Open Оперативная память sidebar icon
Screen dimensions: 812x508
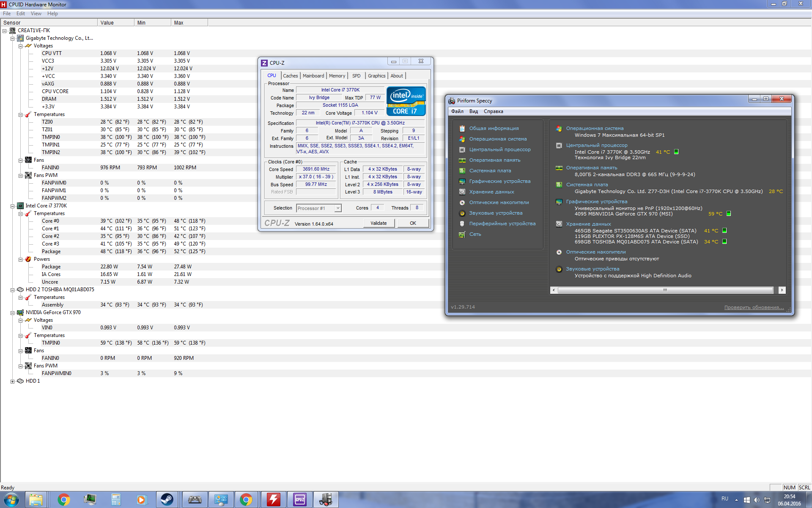click(x=462, y=160)
